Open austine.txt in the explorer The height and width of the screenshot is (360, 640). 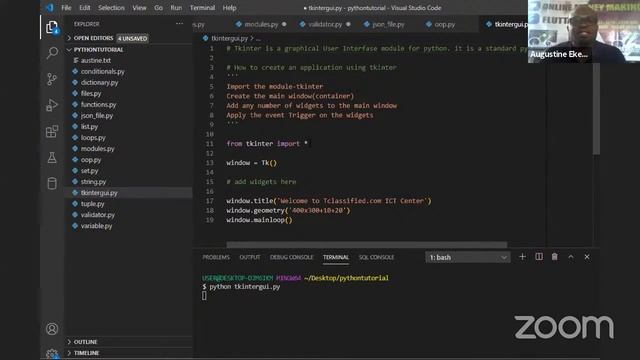click(129, 60)
